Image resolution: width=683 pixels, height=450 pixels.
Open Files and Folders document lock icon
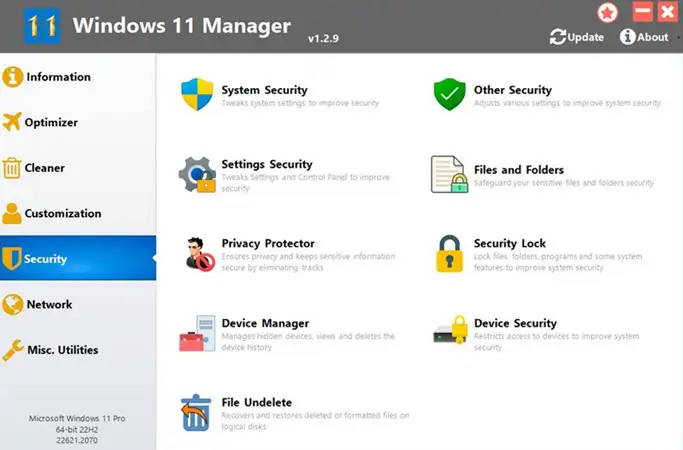tap(450, 174)
